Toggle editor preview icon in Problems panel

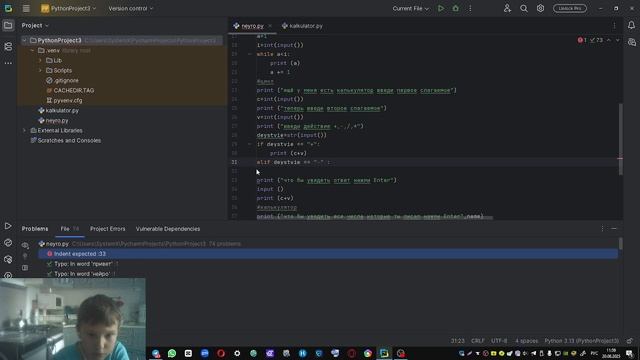25,268
